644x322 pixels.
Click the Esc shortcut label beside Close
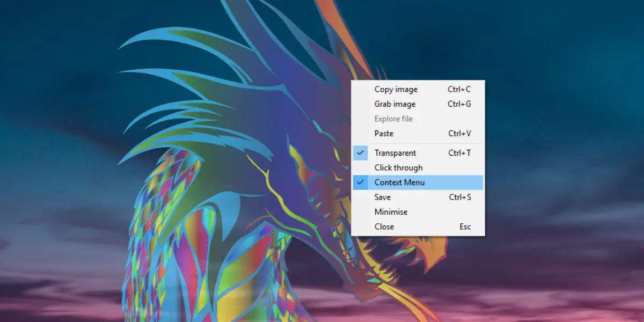coord(465,226)
